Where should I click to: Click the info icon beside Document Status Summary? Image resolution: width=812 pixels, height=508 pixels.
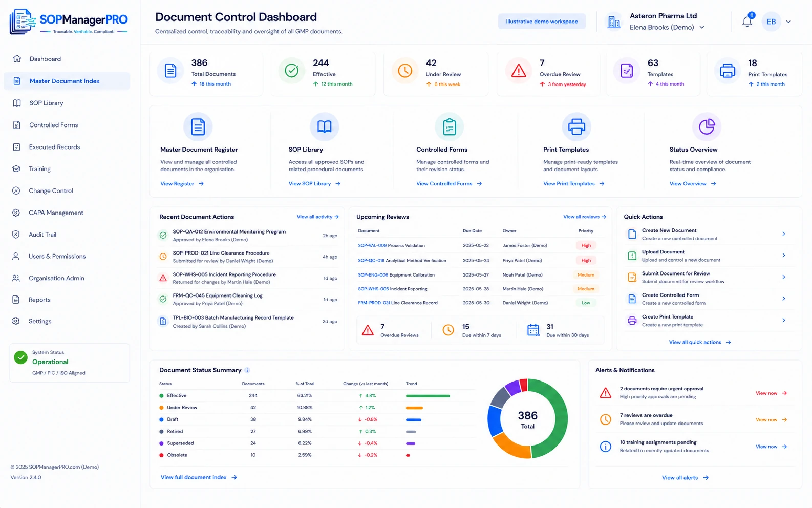pyautogui.click(x=247, y=370)
